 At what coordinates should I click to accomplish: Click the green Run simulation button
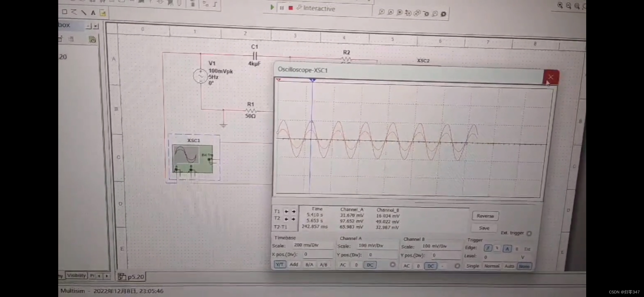[272, 7]
